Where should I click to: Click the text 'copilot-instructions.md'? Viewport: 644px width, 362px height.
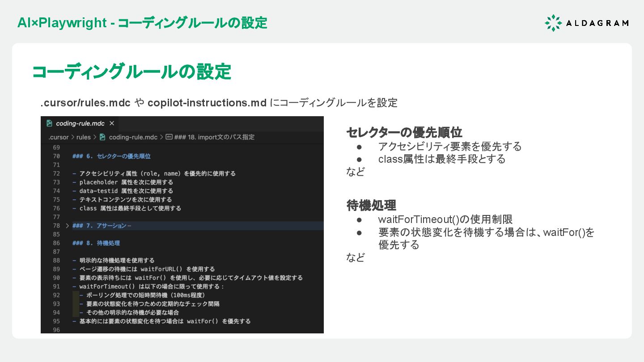[x=207, y=103]
